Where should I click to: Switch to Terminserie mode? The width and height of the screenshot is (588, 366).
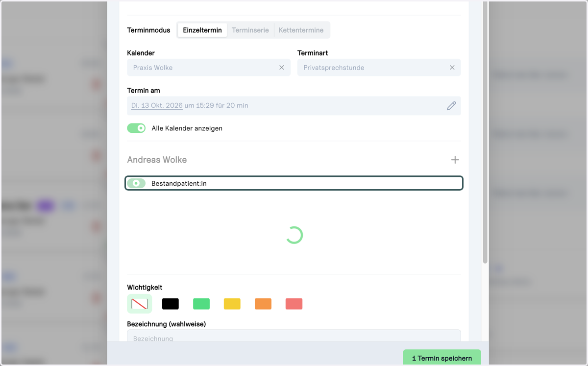click(250, 30)
